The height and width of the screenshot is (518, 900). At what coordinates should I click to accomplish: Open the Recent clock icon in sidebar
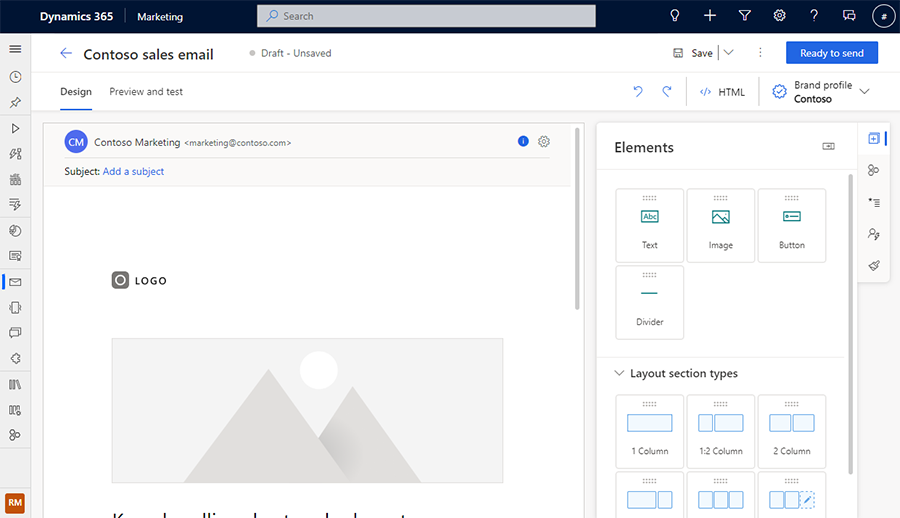(x=15, y=77)
